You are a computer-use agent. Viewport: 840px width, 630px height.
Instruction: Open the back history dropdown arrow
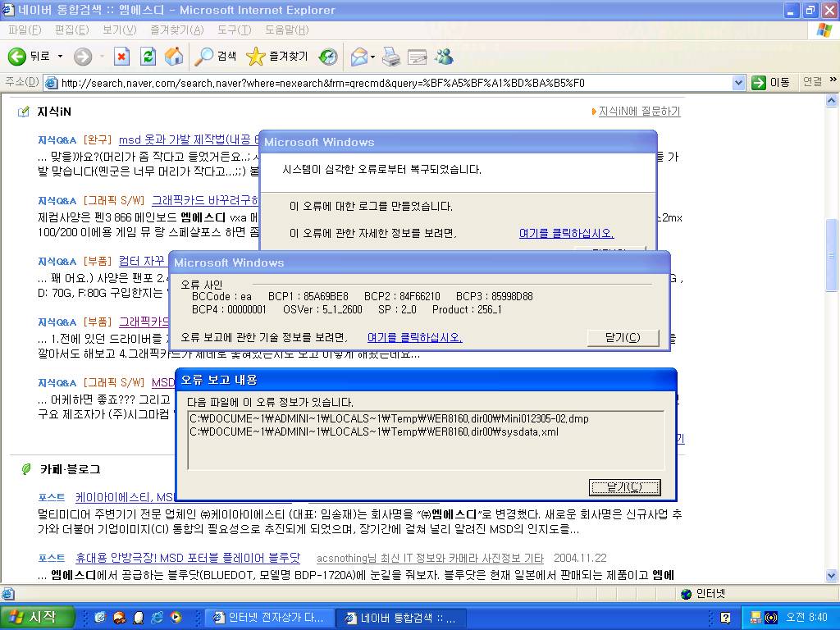click(x=60, y=57)
